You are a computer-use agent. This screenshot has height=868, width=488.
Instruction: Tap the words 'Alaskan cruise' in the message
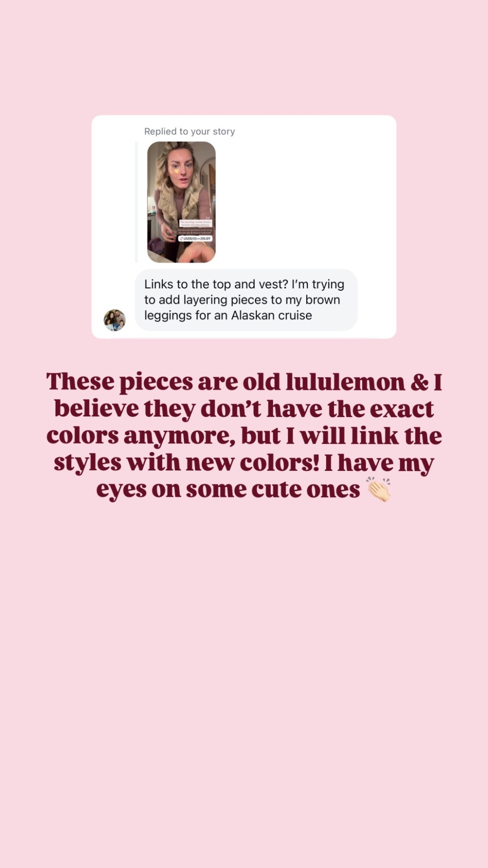pos(271,315)
